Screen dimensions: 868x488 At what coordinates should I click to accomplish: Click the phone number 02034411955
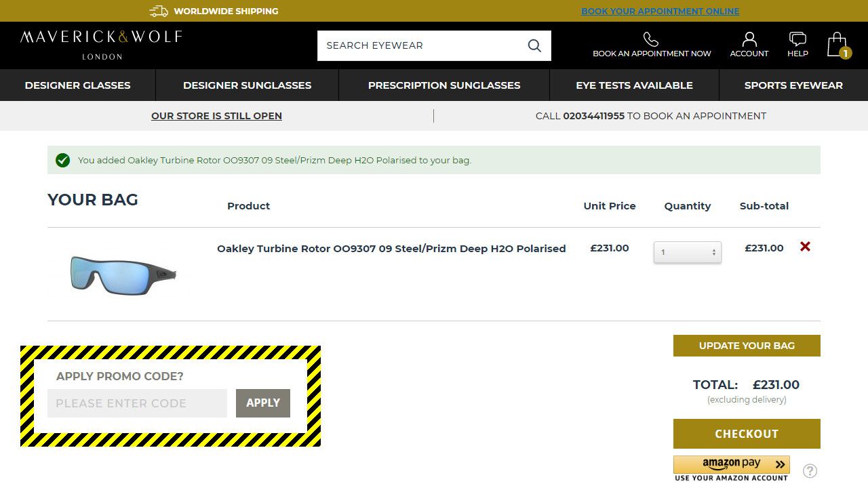pos(593,116)
